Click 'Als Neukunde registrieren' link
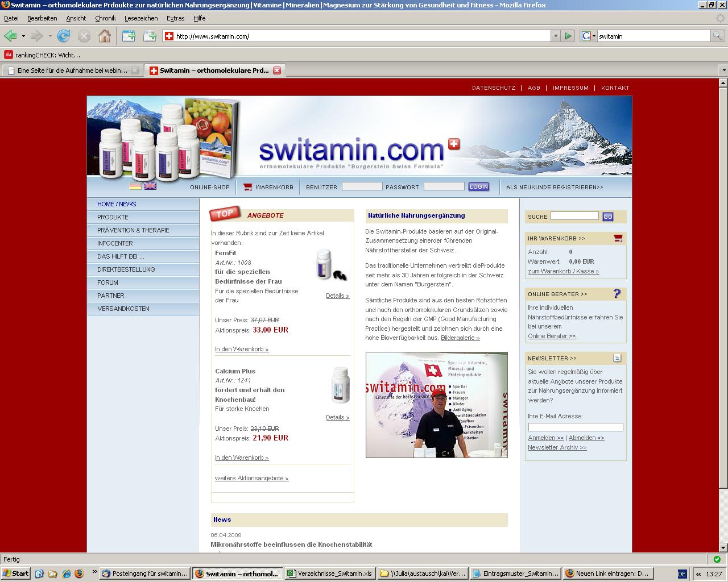The width and height of the screenshot is (728, 582). (x=555, y=187)
